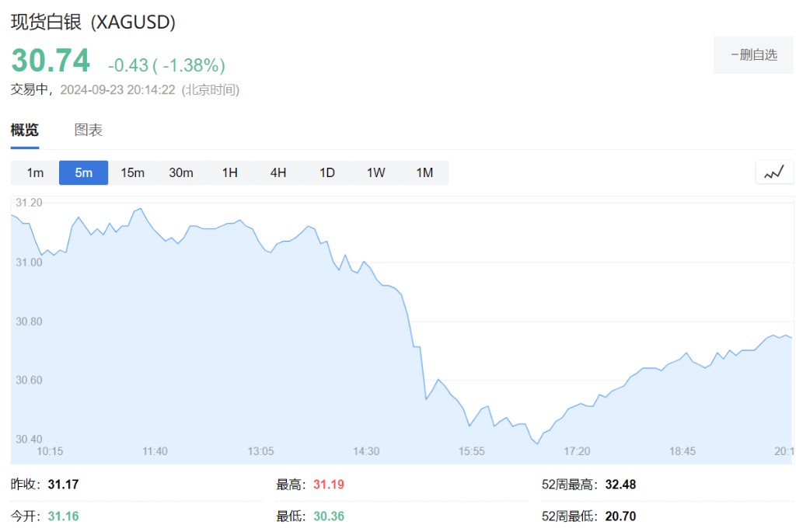Click the line chart type icon
The image size is (796, 532).
[x=773, y=172]
